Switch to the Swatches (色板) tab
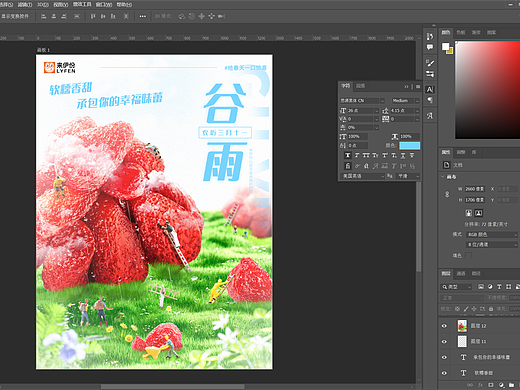 pyautogui.click(x=461, y=32)
